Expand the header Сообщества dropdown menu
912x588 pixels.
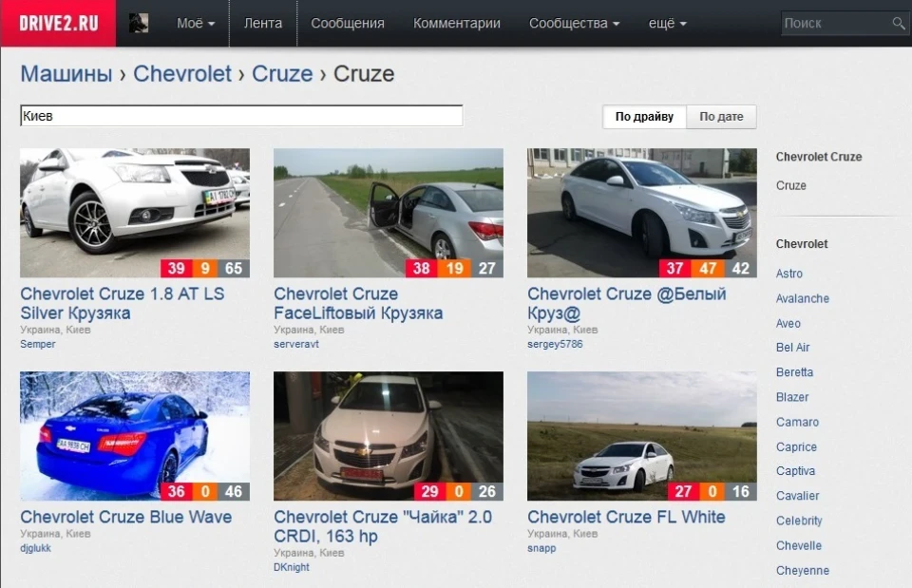pyautogui.click(x=574, y=23)
